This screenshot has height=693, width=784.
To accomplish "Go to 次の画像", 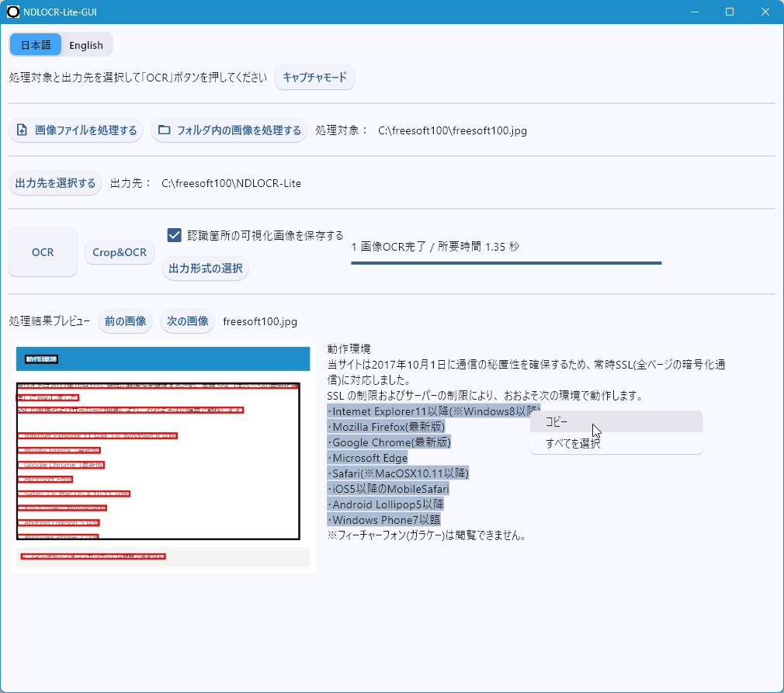I will point(187,321).
